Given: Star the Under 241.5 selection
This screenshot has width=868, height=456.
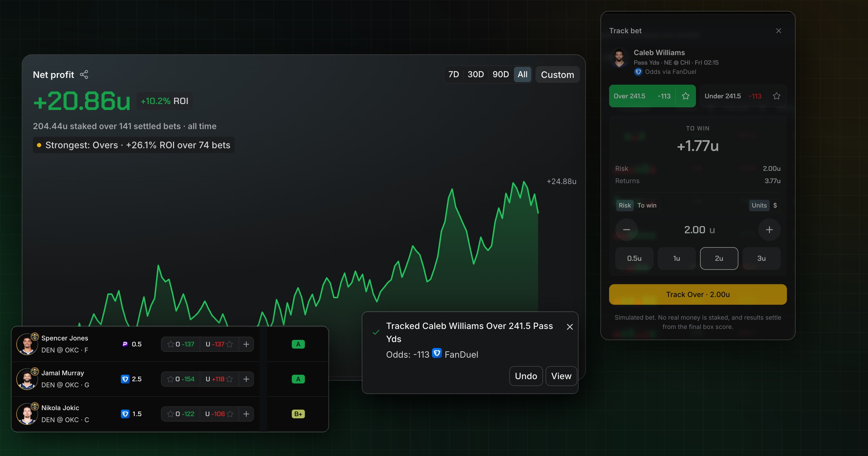Looking at the screenshot, I should coord(776,96).
